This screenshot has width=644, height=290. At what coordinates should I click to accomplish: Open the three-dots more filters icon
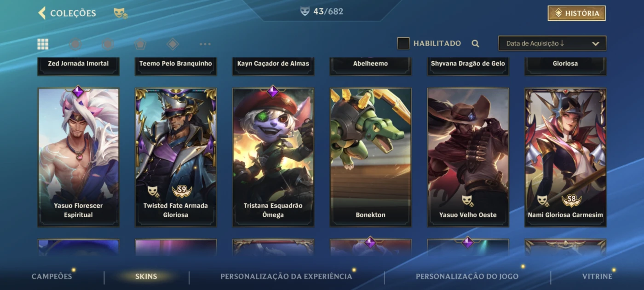(205, 44)
